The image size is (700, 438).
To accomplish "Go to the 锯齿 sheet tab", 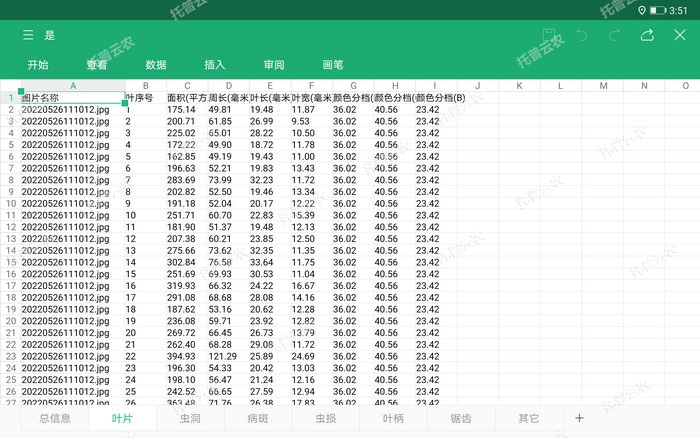I will point(462,418).
